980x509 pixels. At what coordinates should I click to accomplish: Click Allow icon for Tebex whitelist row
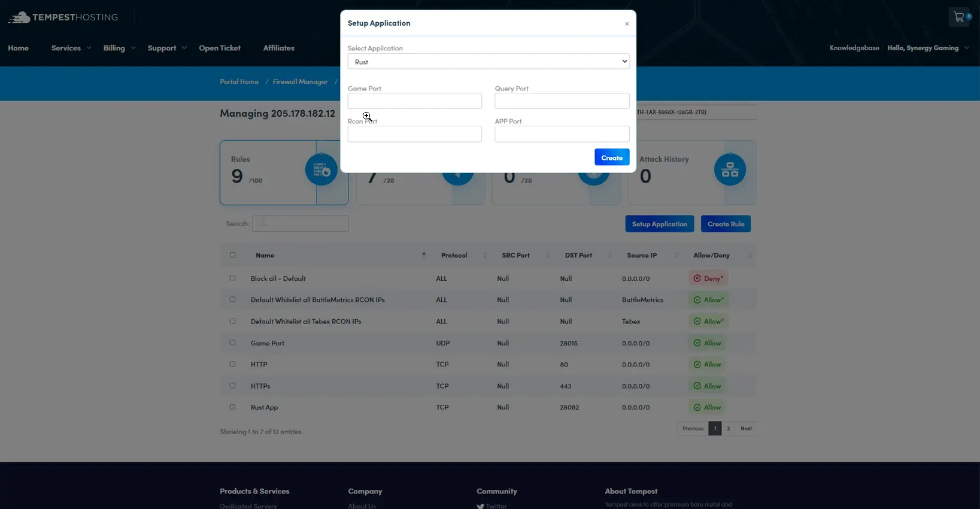(697, 322)
